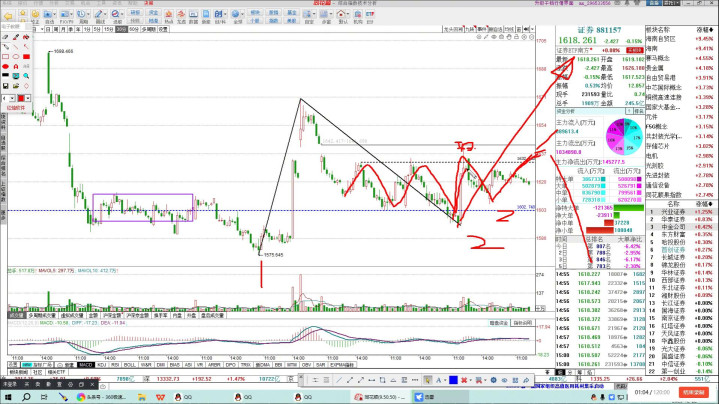
Task: Select the MACD indicator tab
Action: (x=85, y=365)
